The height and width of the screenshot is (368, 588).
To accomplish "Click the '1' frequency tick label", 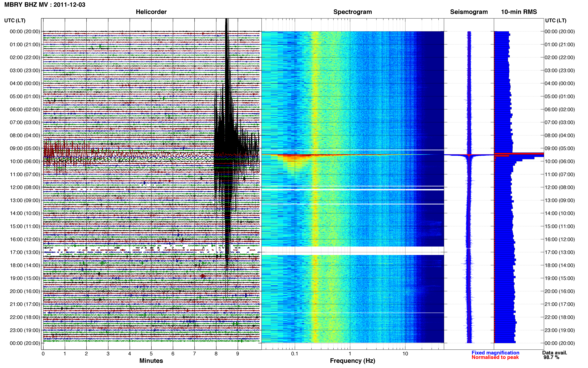I will (350, 354).
